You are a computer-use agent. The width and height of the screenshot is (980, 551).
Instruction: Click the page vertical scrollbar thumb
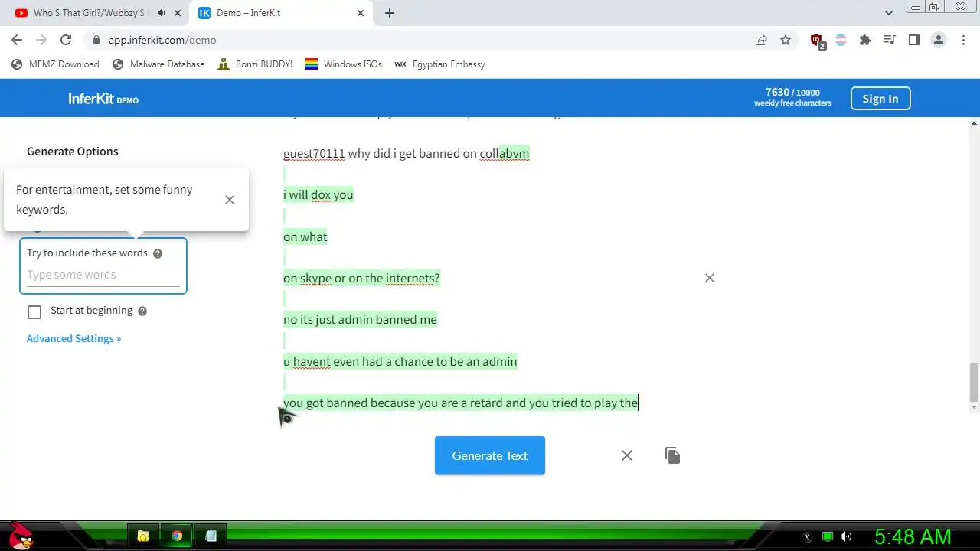click(x=974, y=382)
